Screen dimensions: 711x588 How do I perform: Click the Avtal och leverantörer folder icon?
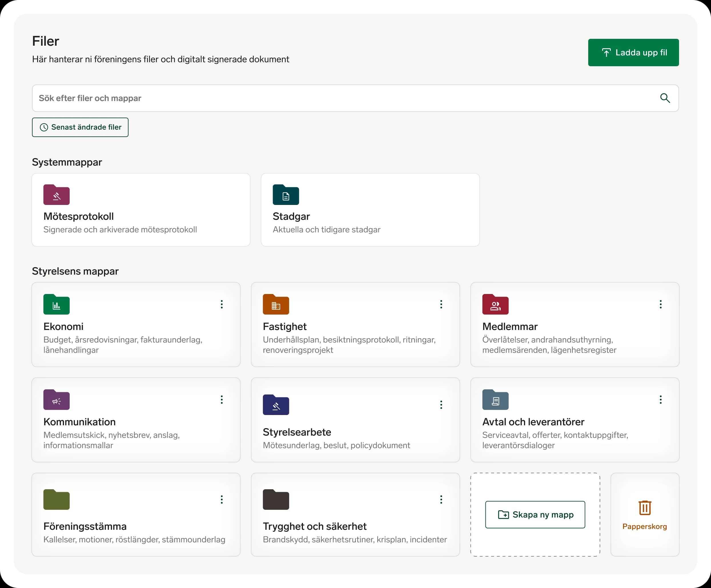(x=495, y=400)
